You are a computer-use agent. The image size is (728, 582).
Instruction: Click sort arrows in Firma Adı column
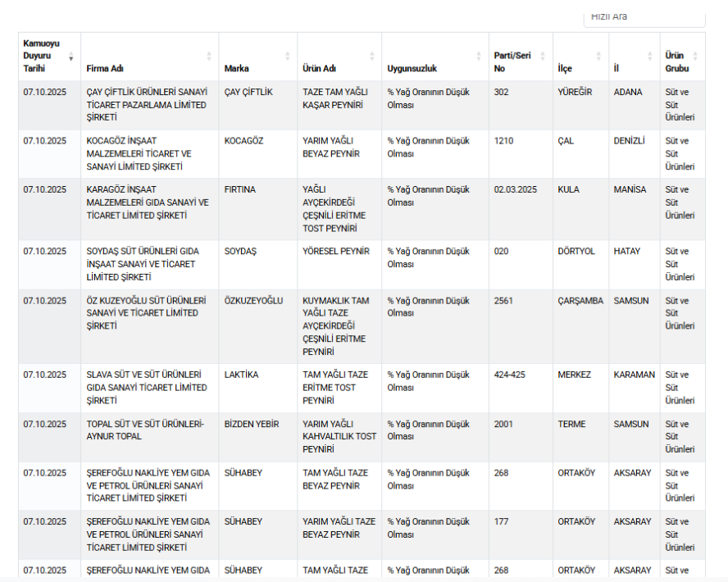[209, 57]
